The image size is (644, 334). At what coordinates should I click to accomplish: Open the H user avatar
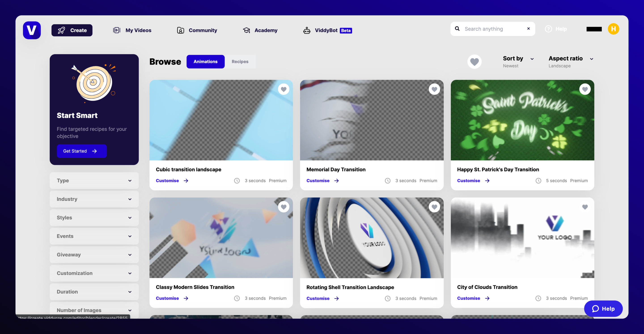[613, 29]
